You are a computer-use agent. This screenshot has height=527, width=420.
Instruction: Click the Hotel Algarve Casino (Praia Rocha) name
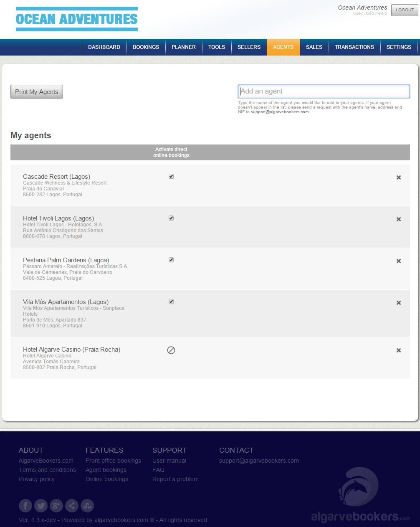click(71, 350)
